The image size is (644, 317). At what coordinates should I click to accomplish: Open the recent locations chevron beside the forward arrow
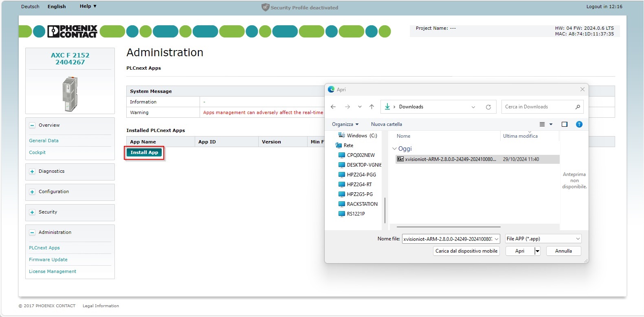pyautogui.click(x=360, y=107)
